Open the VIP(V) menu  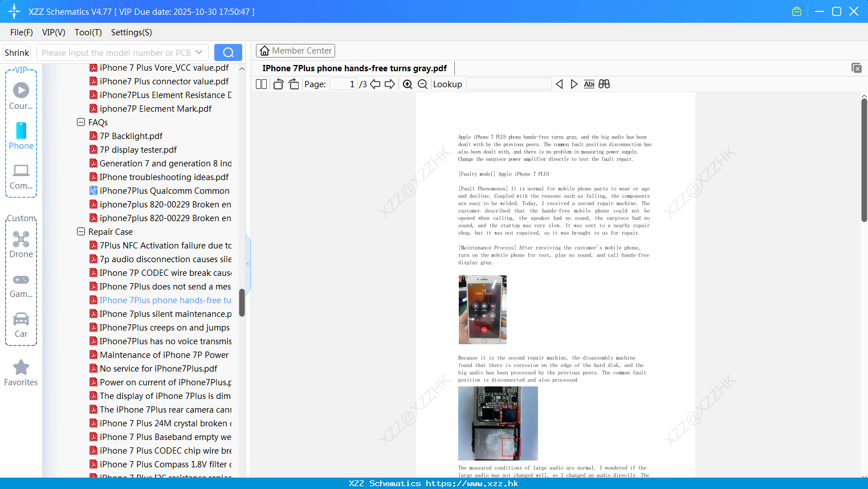coord(54,32)
